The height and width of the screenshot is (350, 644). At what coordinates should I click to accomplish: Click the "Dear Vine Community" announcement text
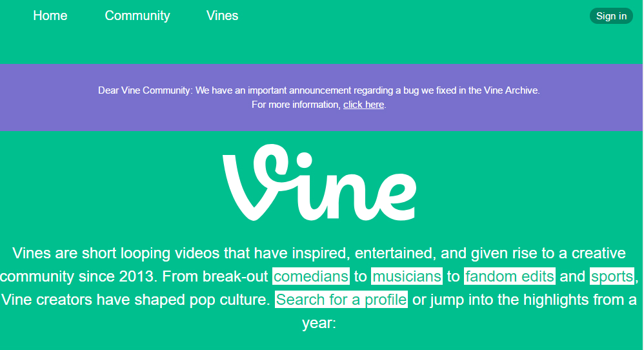click(x=145, y=90)
